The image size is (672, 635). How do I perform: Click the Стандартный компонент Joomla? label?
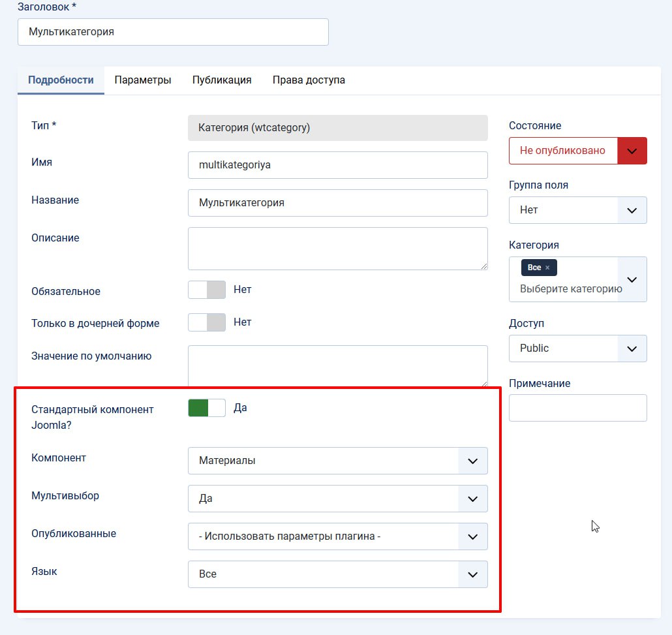point(92,417)
